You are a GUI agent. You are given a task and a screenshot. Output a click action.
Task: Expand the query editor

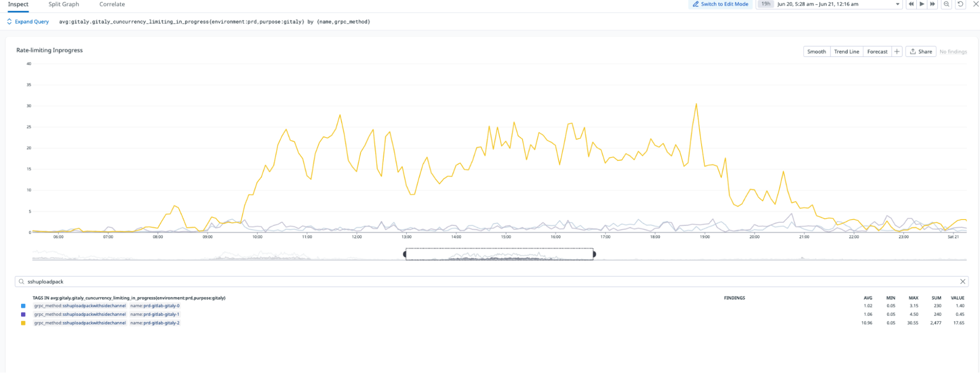[x=28, y=22]
